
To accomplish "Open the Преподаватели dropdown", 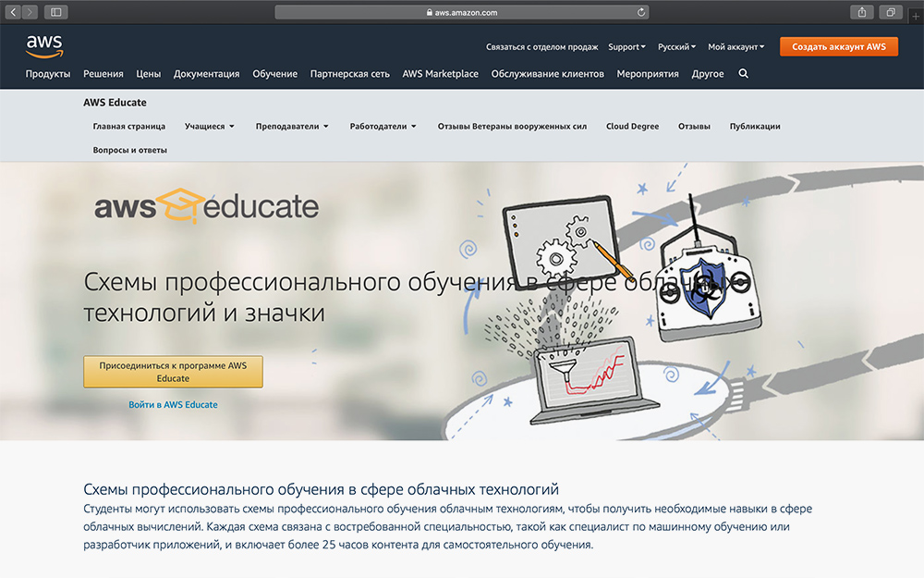I will point(292,126).
